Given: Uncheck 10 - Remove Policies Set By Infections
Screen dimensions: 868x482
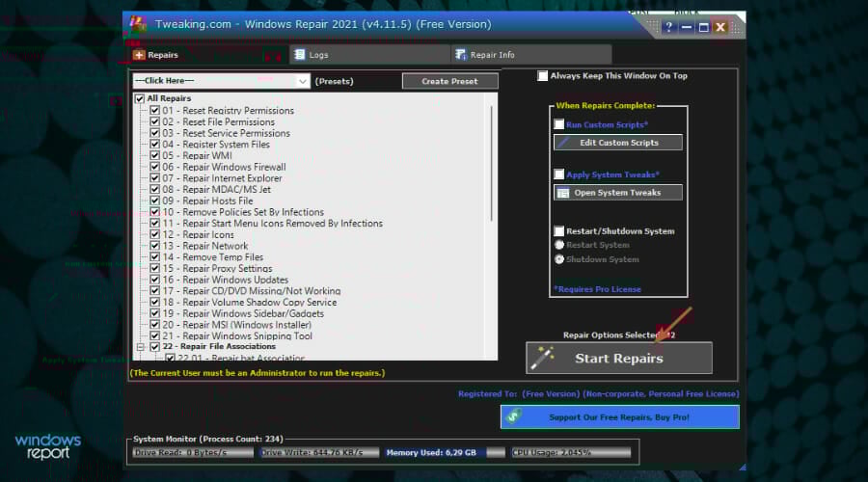Looking at the screenshot, I should pyautogui.click(x=155, y=212).
